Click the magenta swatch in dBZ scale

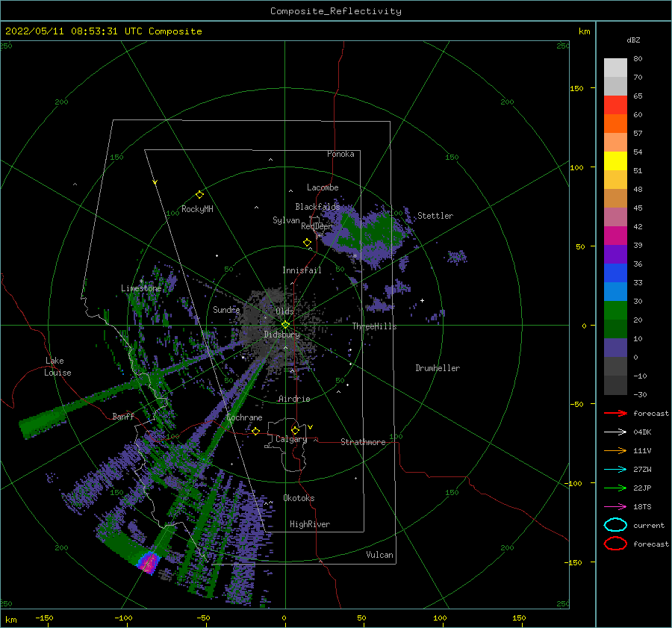click(x=615, y=236)
